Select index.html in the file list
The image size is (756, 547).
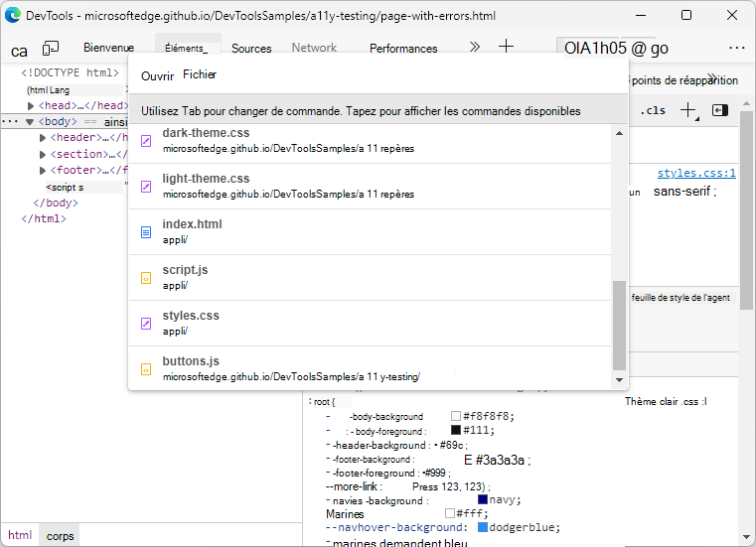pyautogui.click(x=370, y=232)
